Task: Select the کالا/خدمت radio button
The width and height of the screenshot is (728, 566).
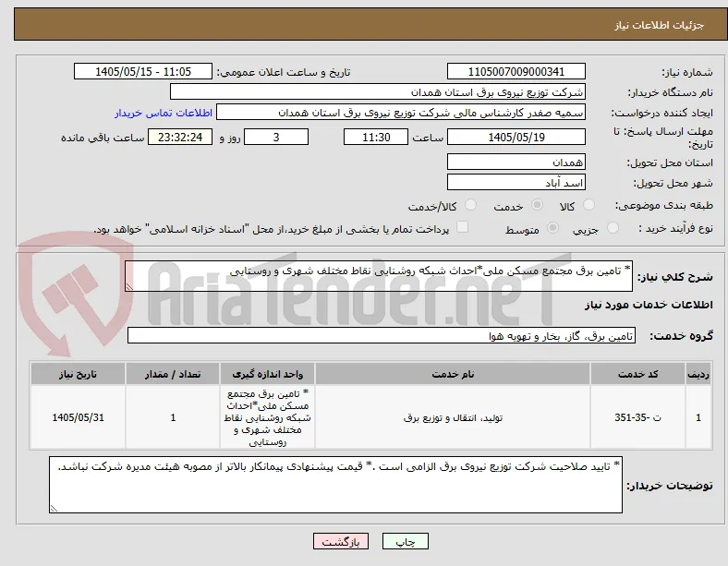Action: click(470, 205)
